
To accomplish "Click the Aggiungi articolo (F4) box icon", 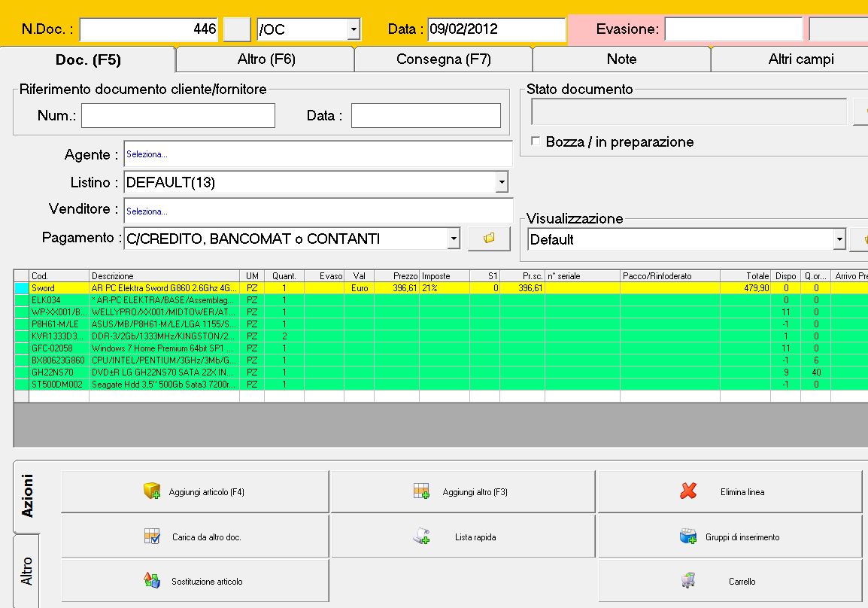I will point(153,491).
